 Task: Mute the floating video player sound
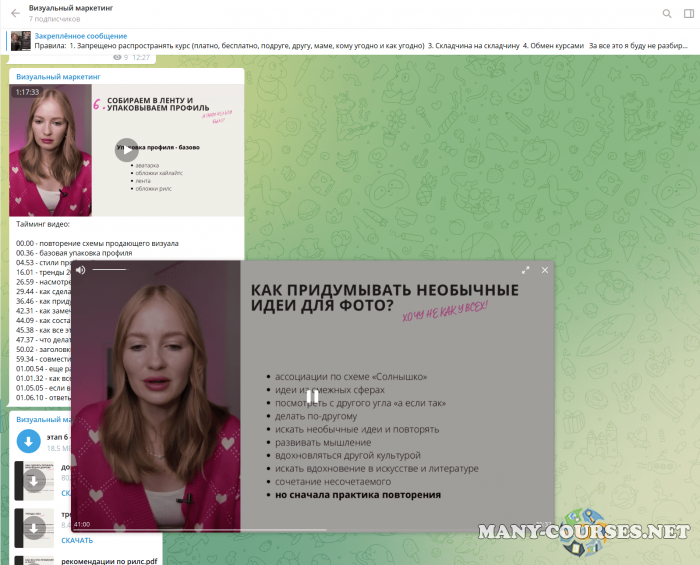point(80,270)
